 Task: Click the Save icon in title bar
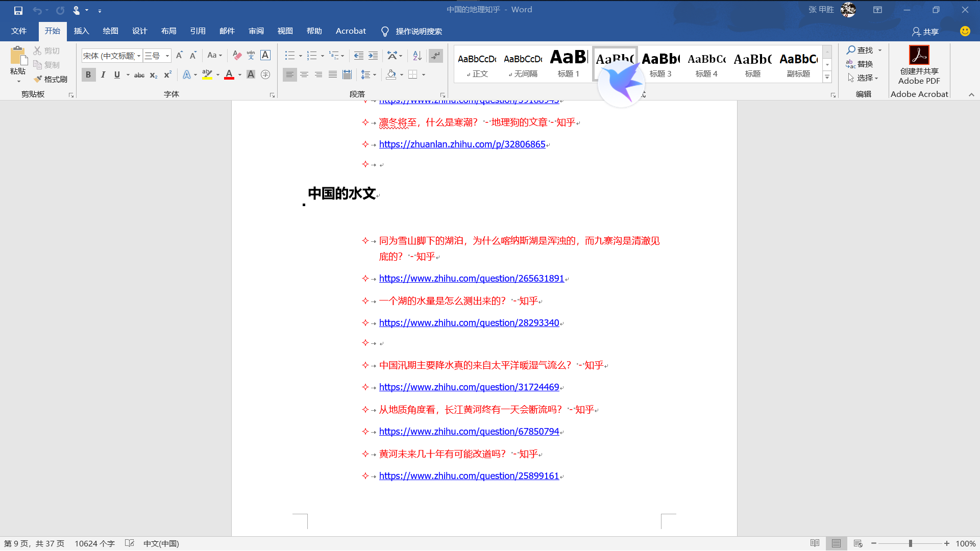18,10
